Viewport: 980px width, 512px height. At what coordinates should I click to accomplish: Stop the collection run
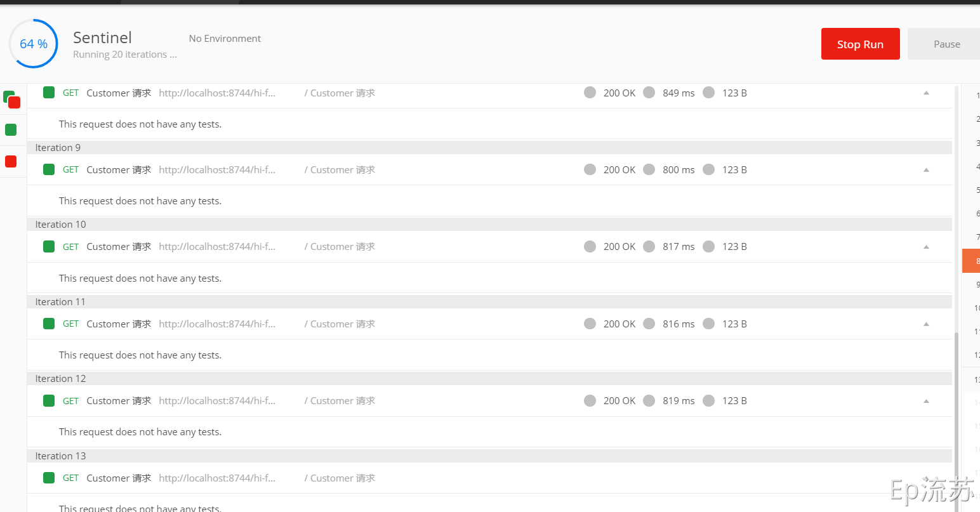(x=860, y=44)
